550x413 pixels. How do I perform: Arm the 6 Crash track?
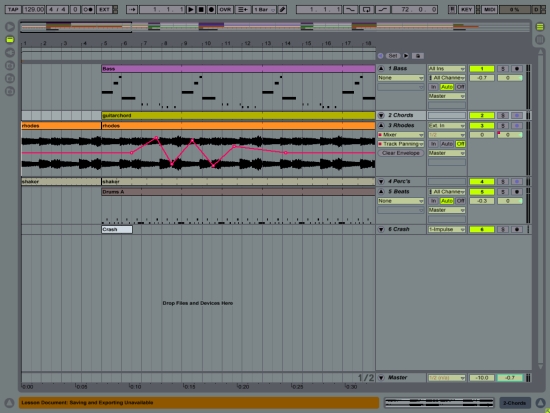(516, 229)
